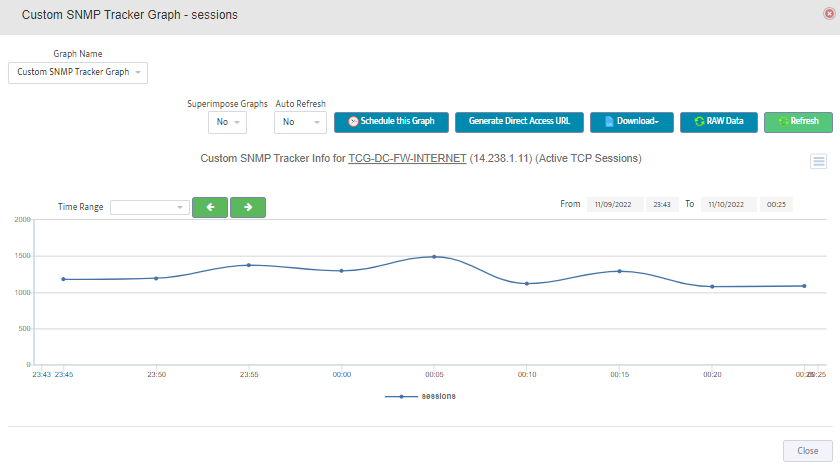Advance time range with right arrow
This screenshot has height=470, width=840.
[x=248, y=207]
